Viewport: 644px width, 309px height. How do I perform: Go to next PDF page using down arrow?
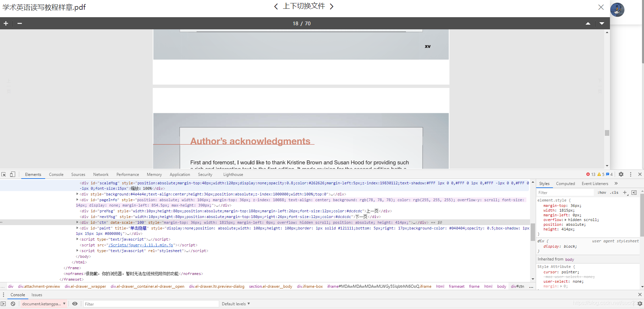602,23
